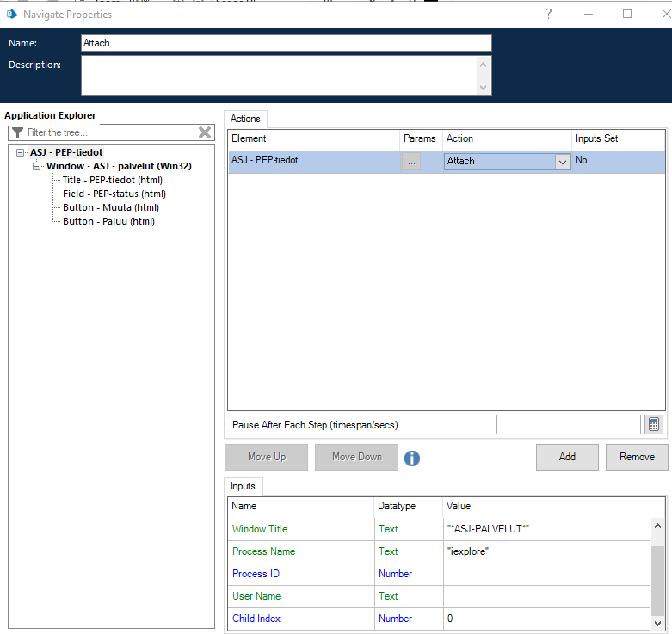Click the Inputs list scrollbar down arrow
Viewport: 672px width, 634px height.
point(657,621)
